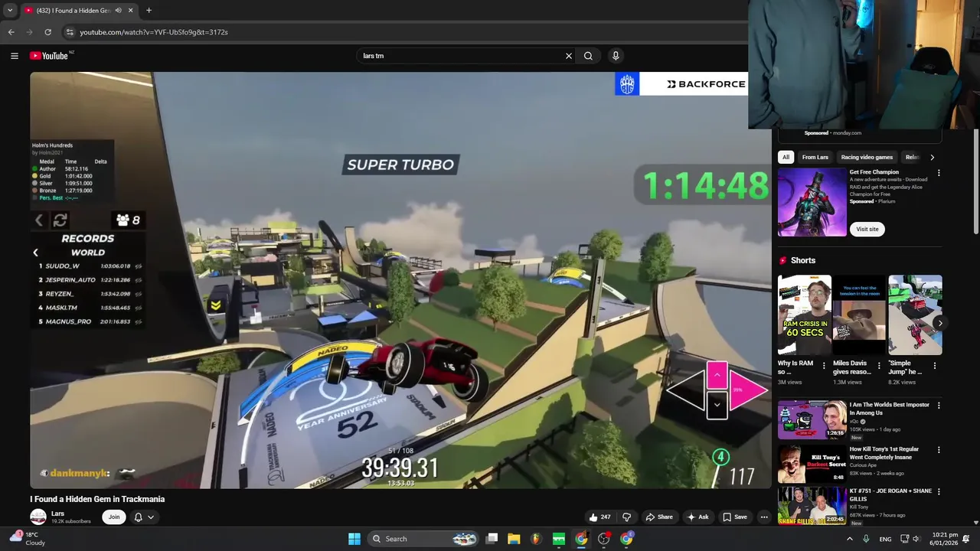This screenshot has width=980, height=551.
Task: Select the 'Racing video games' chip
Action: [867, 157]
